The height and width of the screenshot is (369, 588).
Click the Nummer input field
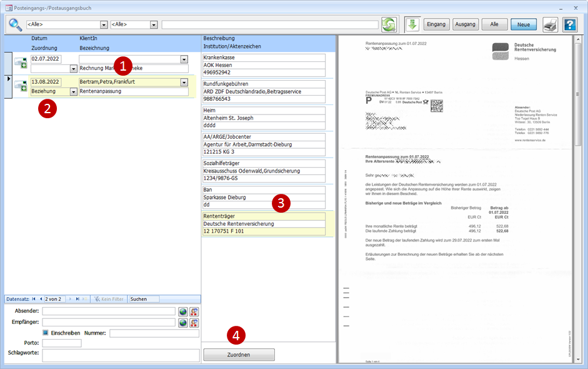point(154,333)
